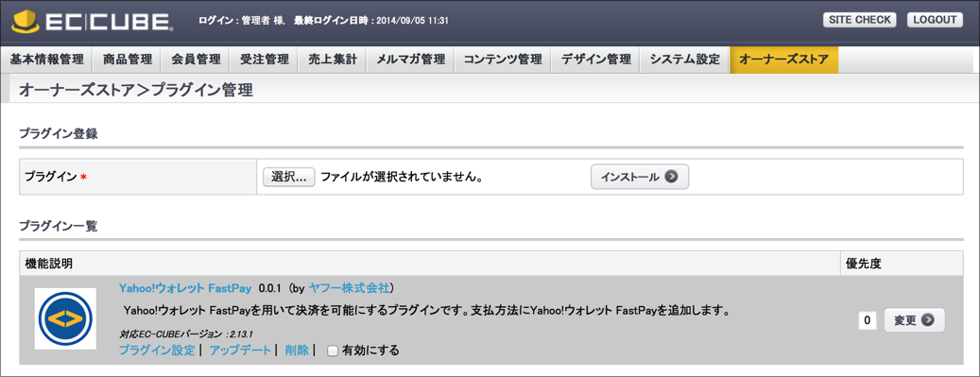The image size is (980, 377).
Task: Click the 削除 link for the plugin
Action: [297, 351]
